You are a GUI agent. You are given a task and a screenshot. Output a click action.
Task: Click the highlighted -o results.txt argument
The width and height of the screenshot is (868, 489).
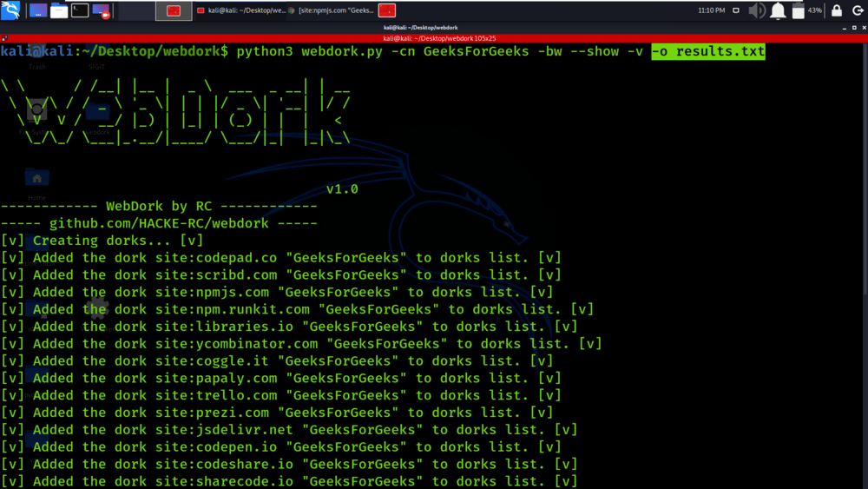pyautogui.click(x=708, y=51)
